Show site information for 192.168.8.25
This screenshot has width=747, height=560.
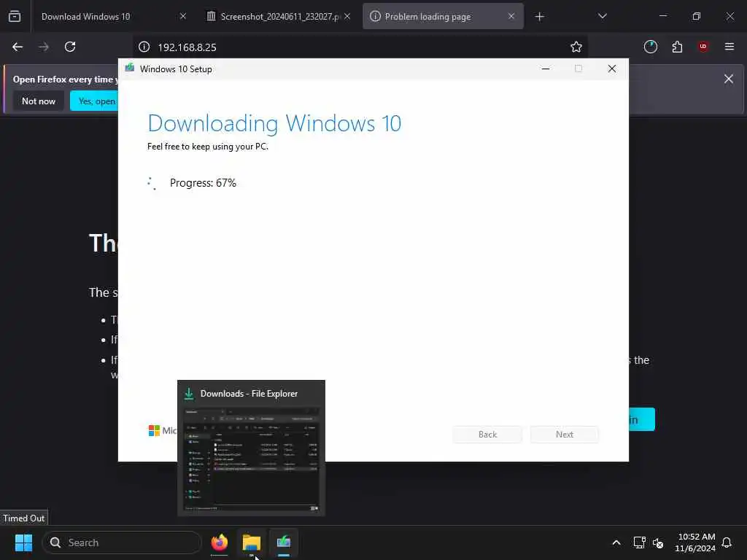(x=144, y=47)
